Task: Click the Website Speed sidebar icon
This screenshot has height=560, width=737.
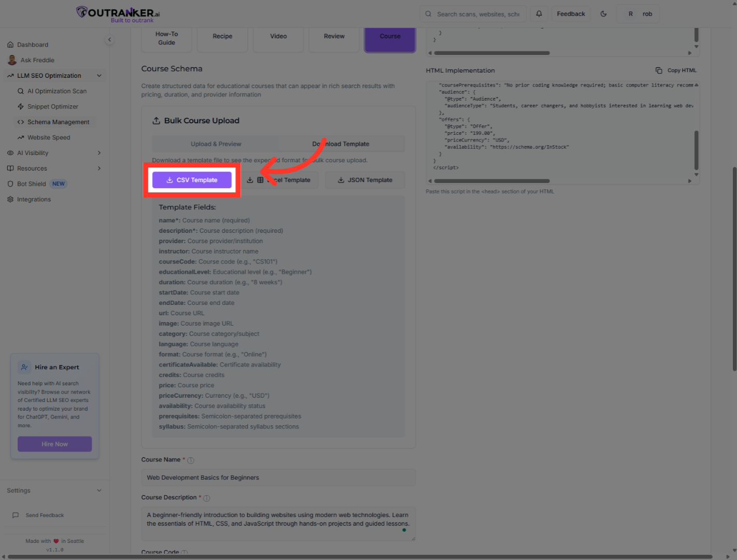Action: (x=21, y=137)
